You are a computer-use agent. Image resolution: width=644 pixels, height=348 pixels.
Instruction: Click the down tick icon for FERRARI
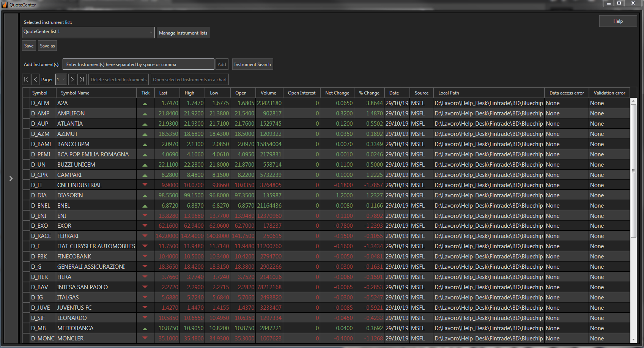click(145, 236)
